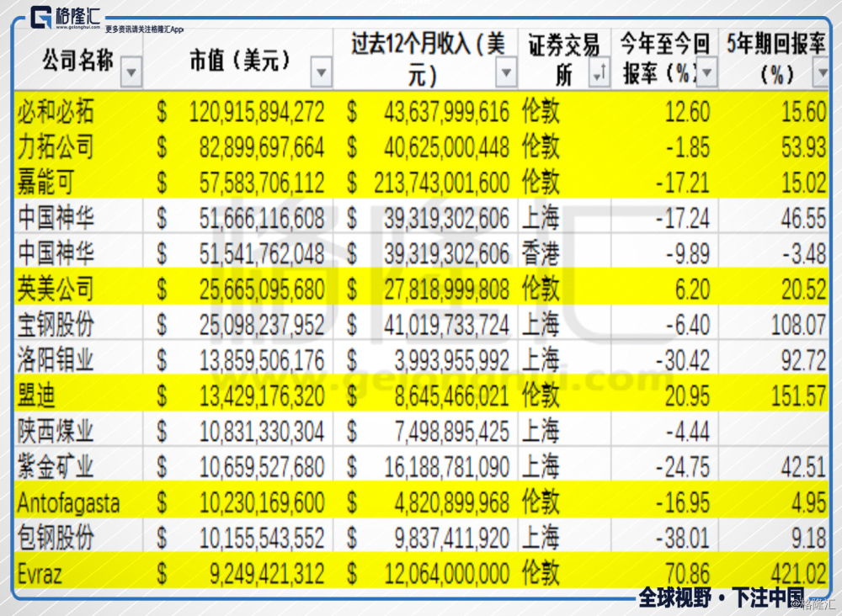842x616 pixels.
Task: Open the 5年期回报率 filter dropdown
Action: pos(822,72)
